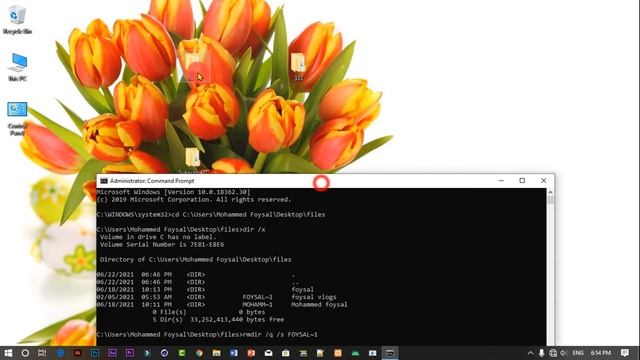This screenshot has height=360, width=640.
Task: Click the 'Microsoft Windows [Version 10.0.18362.30]' line
Action: pos(173,192)
